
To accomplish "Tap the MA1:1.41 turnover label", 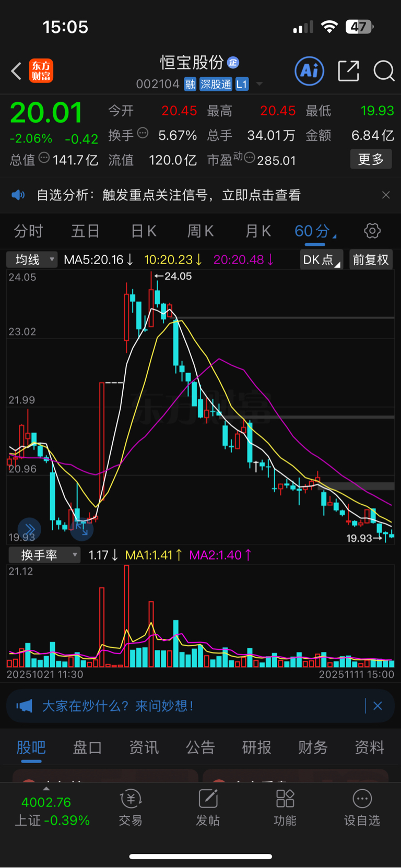I will point(154,555).
